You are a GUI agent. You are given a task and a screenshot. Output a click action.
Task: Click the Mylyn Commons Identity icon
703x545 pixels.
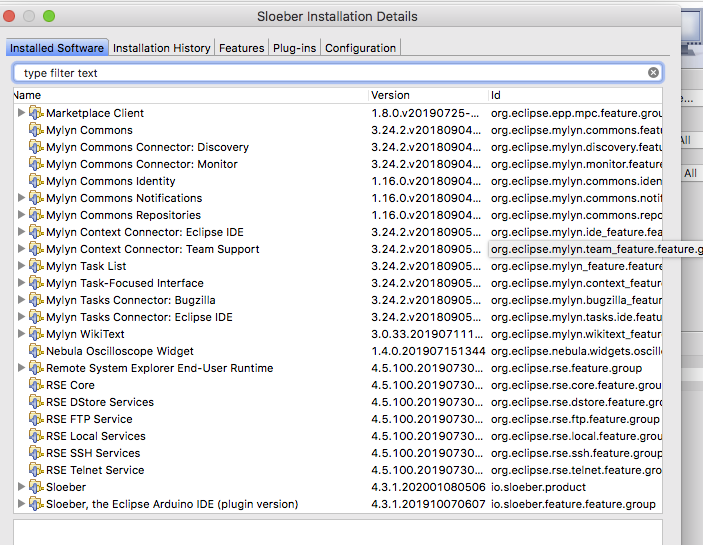click(x=36, y=181)
